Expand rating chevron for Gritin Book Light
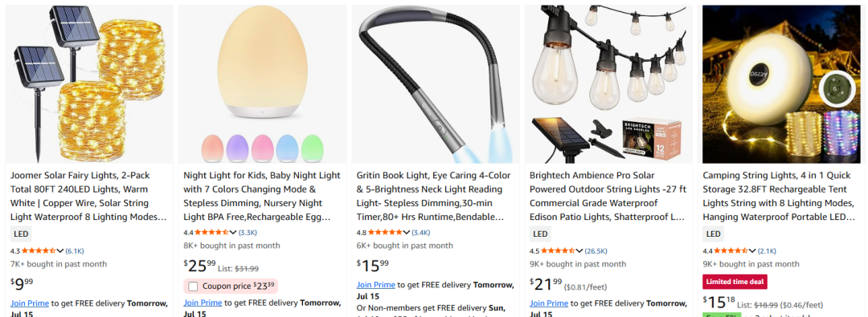Image resolution: width=868 pixels, height=317 pixels. pyautogui.click(x=407, y=233)
